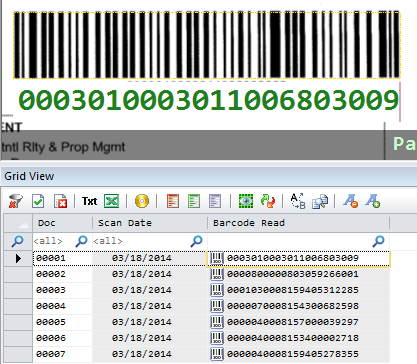Click the filter row header magnifier
417x364 pixels.
[17, 241]
